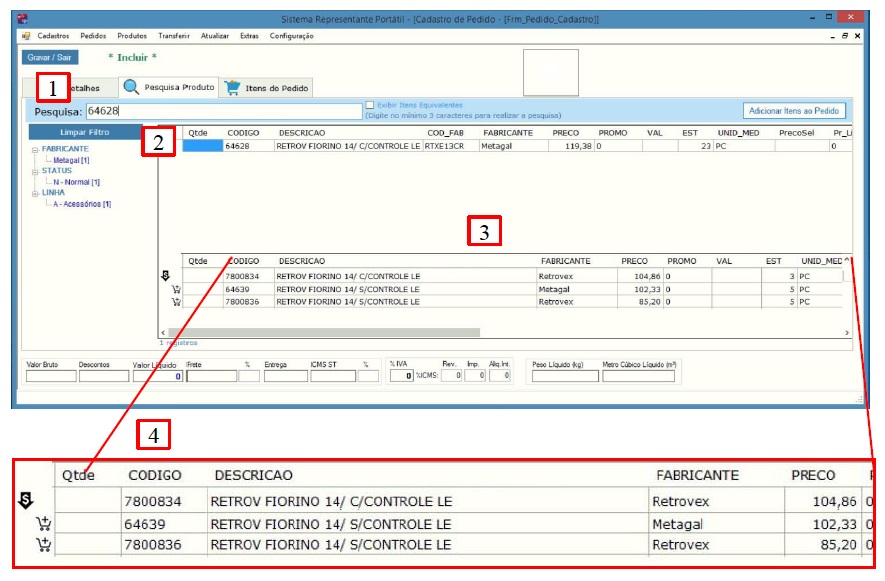Enable the Exibir Itens Equivalentes checkbox

pos(369,105)
